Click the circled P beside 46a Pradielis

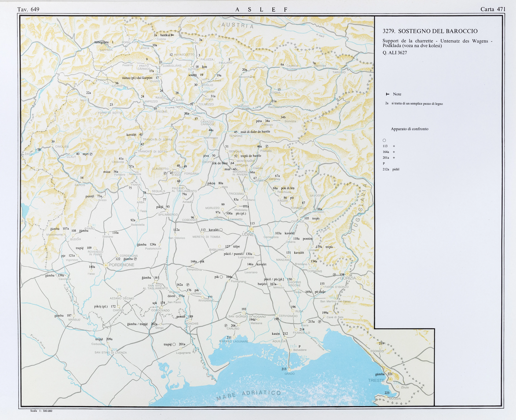[x=267, y=146]
